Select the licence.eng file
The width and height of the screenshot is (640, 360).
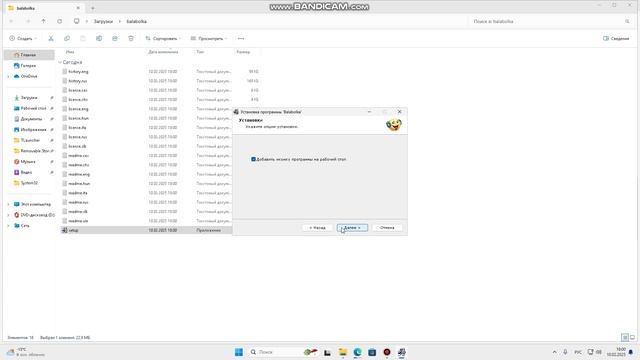point(78,109)
